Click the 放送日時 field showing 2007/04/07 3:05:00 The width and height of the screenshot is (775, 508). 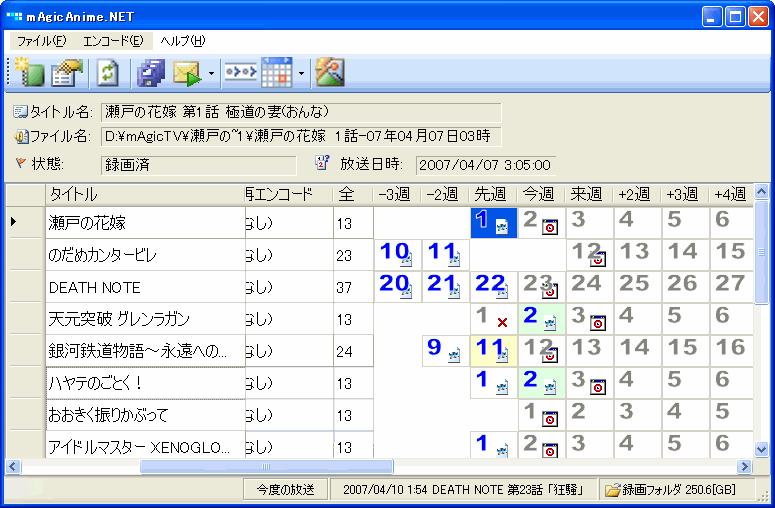485,165
